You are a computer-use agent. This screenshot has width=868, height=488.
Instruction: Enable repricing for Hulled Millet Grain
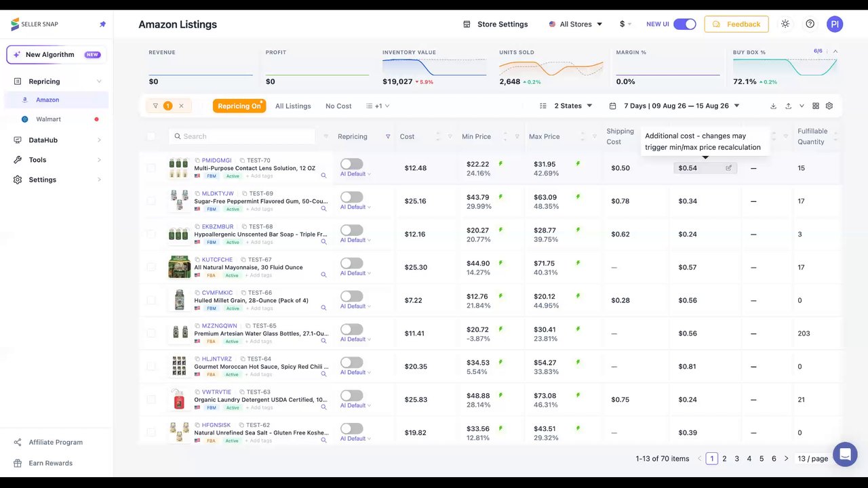352,296
